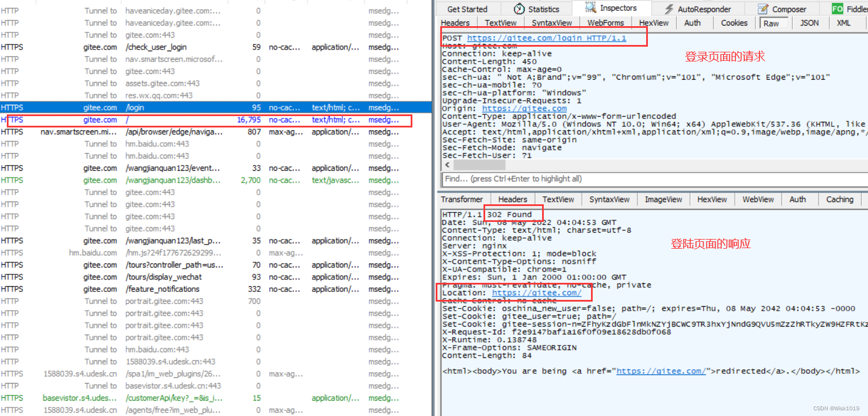Open response inspector TextView tab
The width and height of the screenshot is (868, 416).
558,199
